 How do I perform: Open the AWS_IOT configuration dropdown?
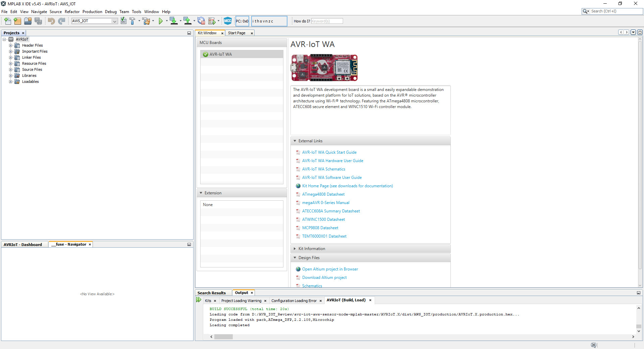(114, 21)
